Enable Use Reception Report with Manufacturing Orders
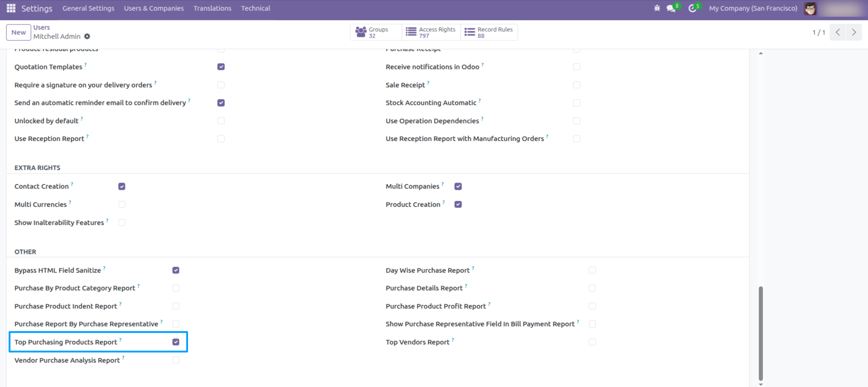 click(576, 139)
